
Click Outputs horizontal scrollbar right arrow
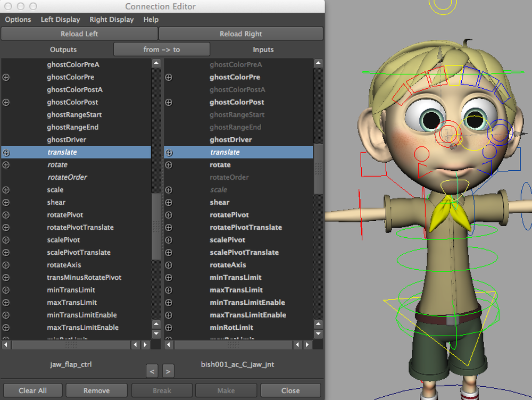[145, 345]
